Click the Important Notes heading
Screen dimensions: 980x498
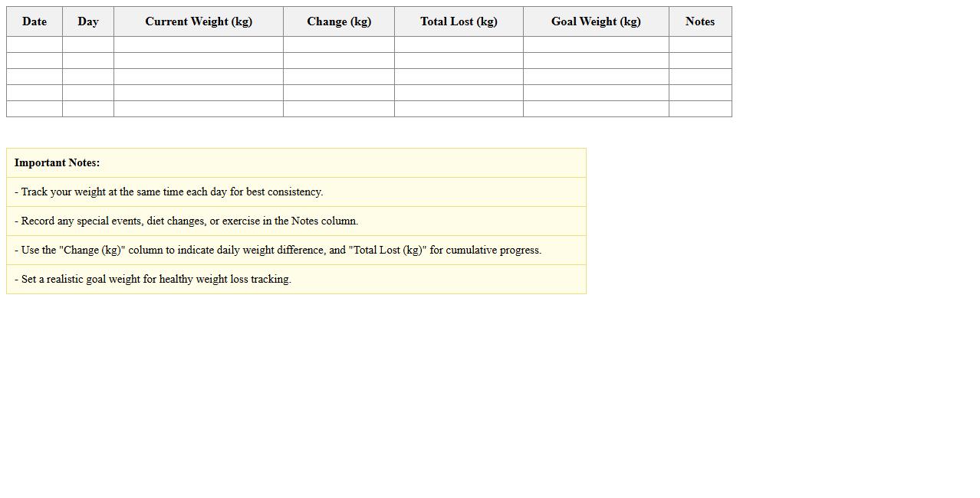[x=58, y=162]
